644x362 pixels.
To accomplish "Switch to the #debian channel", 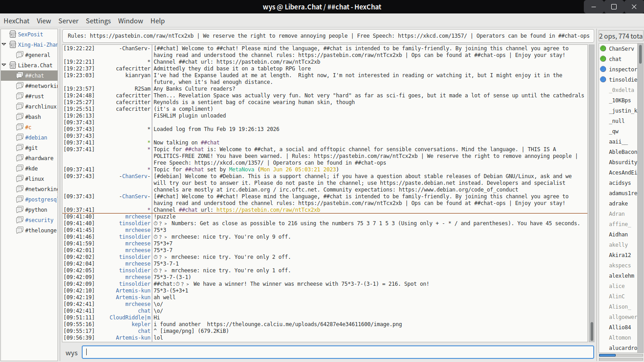I will coord(36,137).
